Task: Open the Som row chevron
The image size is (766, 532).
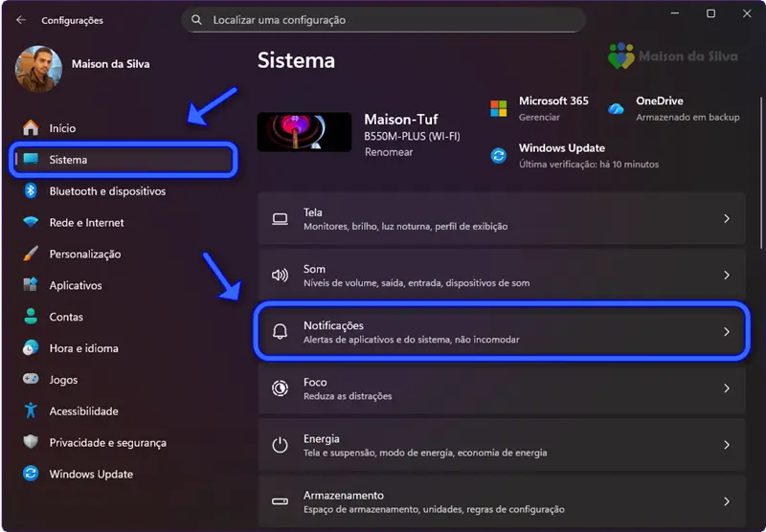Action: click(x=727, y=276)
